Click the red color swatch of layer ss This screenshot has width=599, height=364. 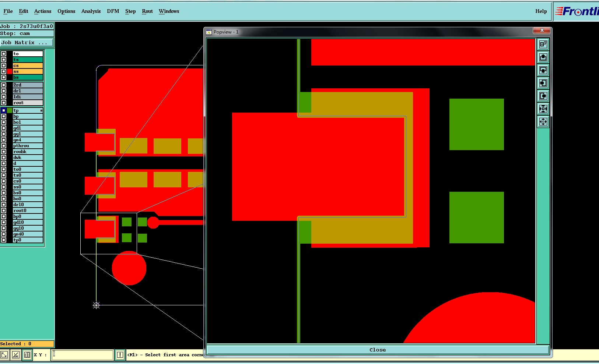point(10,71)
